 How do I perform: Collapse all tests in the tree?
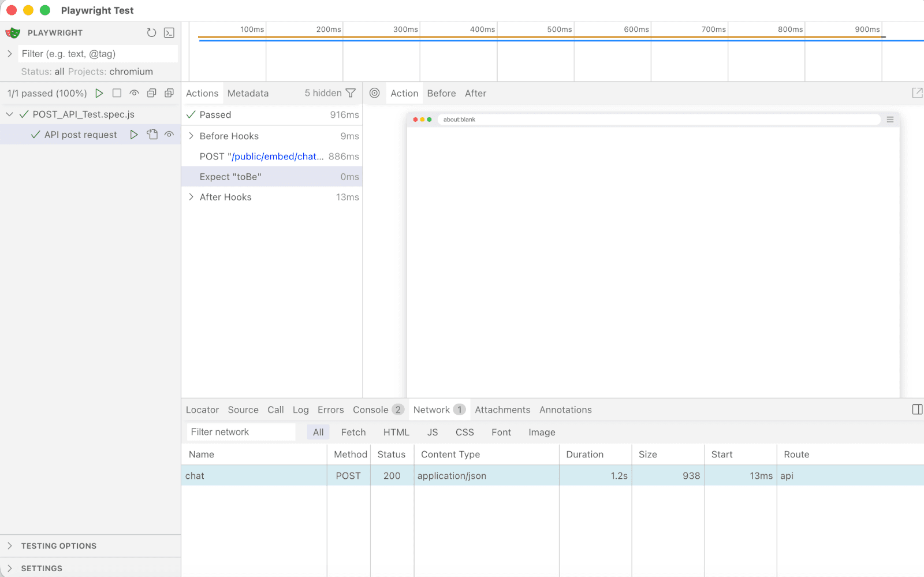pos(152,93)
